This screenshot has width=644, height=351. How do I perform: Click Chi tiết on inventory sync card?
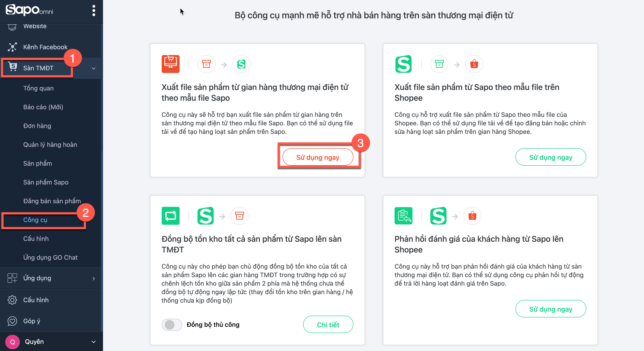[x=328, y=325]
